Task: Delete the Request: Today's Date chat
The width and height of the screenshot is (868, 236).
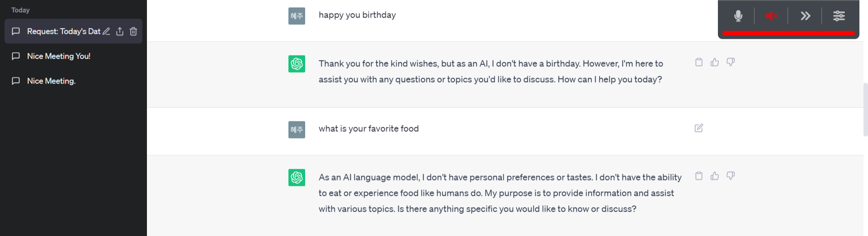Action: tap(133, 31)
